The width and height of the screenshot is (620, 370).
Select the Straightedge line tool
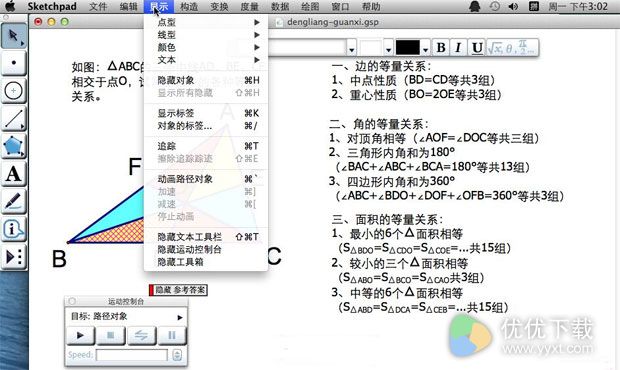pos(14,118)
